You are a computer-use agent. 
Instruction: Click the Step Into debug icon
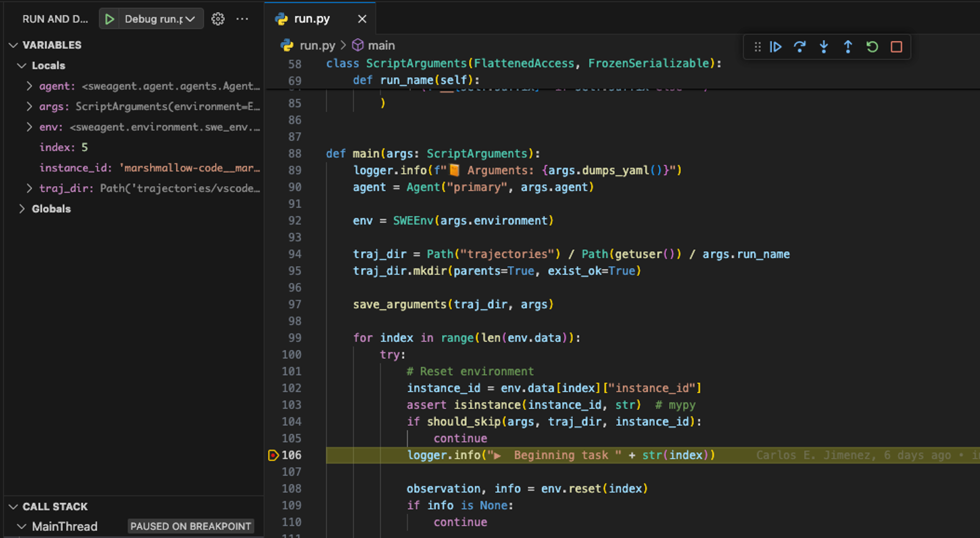coord(824,47)
